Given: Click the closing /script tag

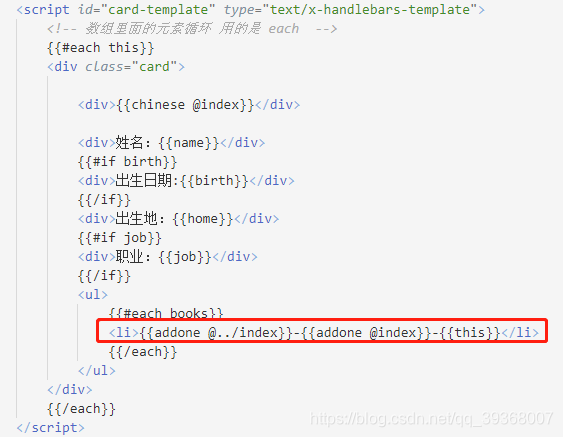Looking at the screenshot, I should click(50, 428).
